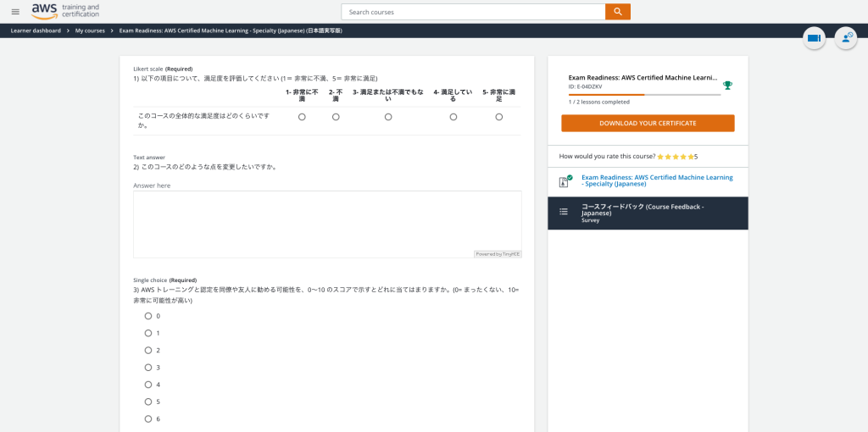Image resolution: width=868 pixels, height=432 pixels.
Task: Choose score 2 radio button
Action: click(147, 350)
